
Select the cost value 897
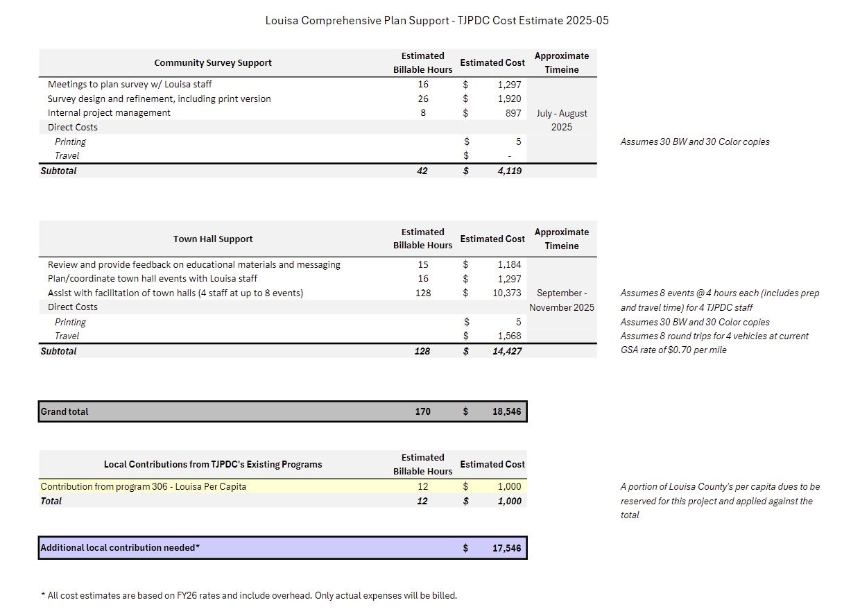coord(513,112)
